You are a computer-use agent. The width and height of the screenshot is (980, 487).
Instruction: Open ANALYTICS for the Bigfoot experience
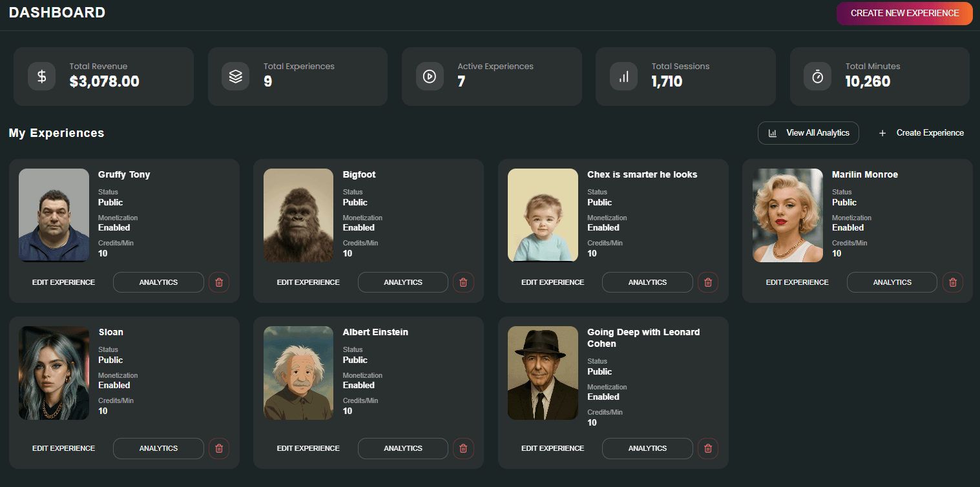click(402, 282)
